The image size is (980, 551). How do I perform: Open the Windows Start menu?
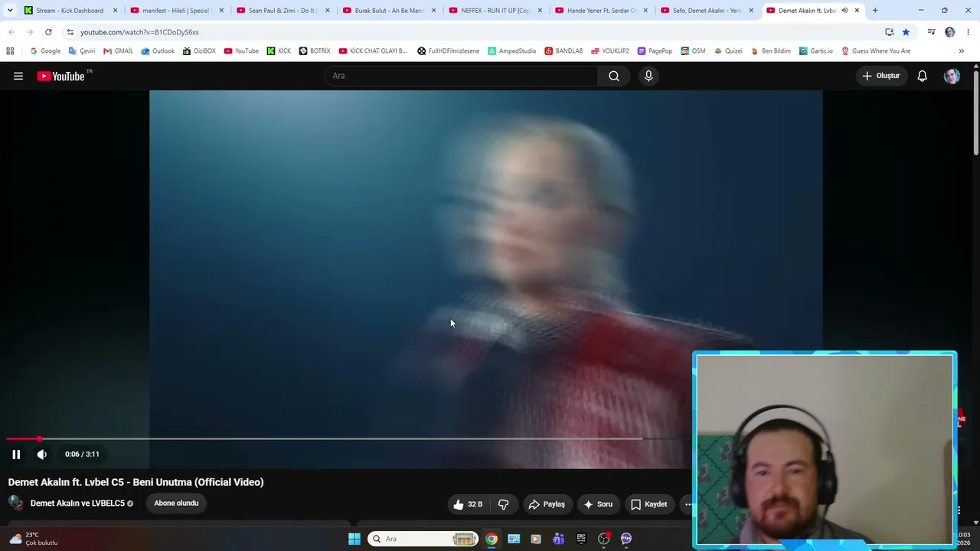tap(354, 539)
